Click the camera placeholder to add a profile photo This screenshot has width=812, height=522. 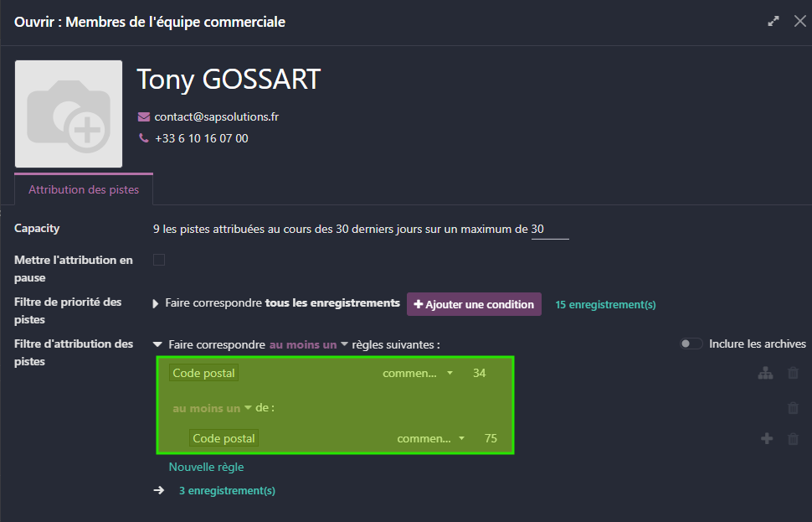tap(68, 113)
